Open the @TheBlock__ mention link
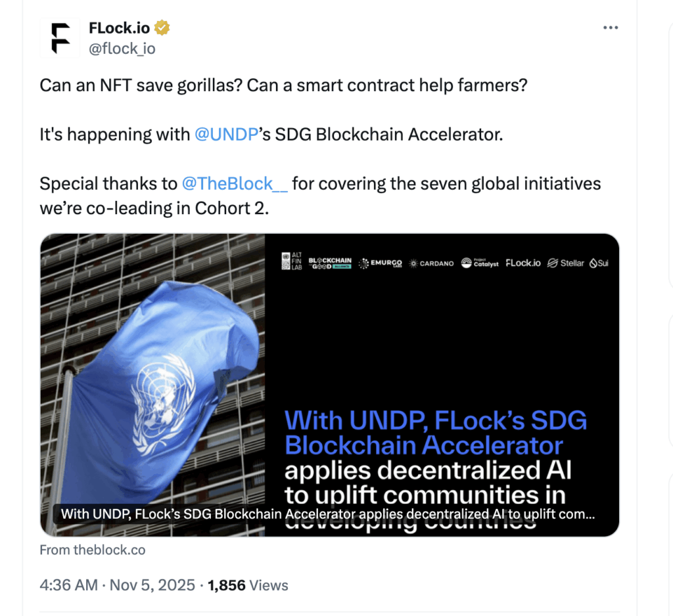Viewport: 673px width, 616px height. (236, 183)
